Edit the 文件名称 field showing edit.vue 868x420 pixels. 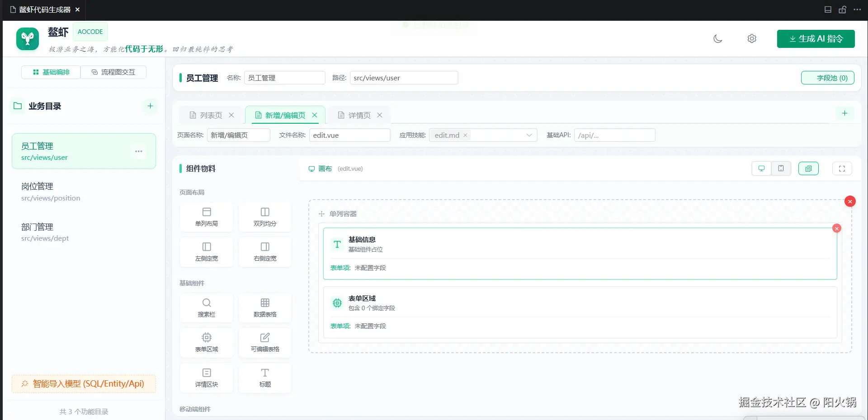point(350,135)
